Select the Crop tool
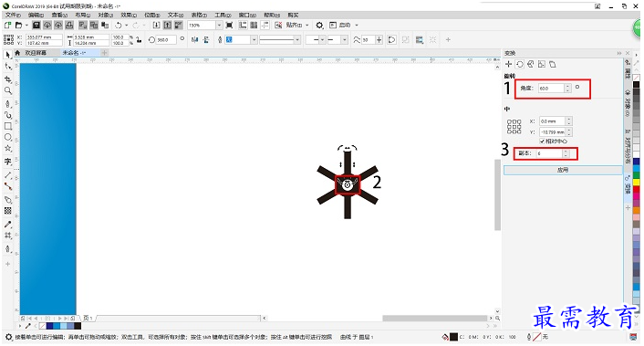 pyautogui.click(x=8, y=79)
